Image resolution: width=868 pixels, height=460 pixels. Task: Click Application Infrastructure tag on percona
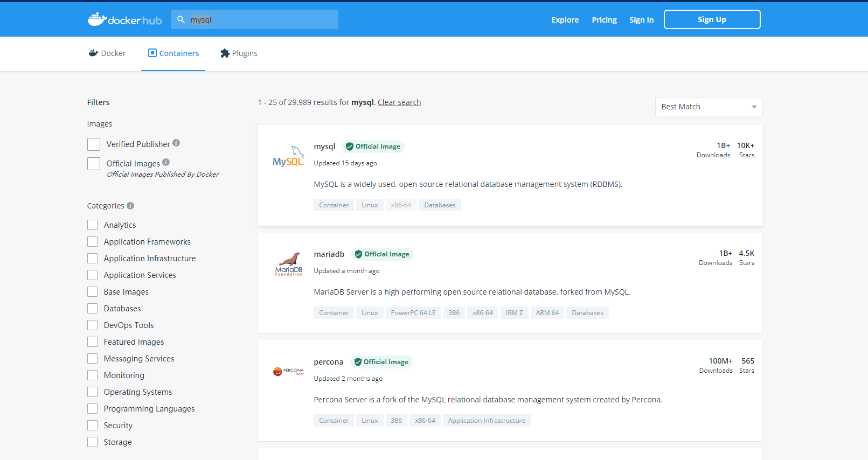tap(487, 421)
